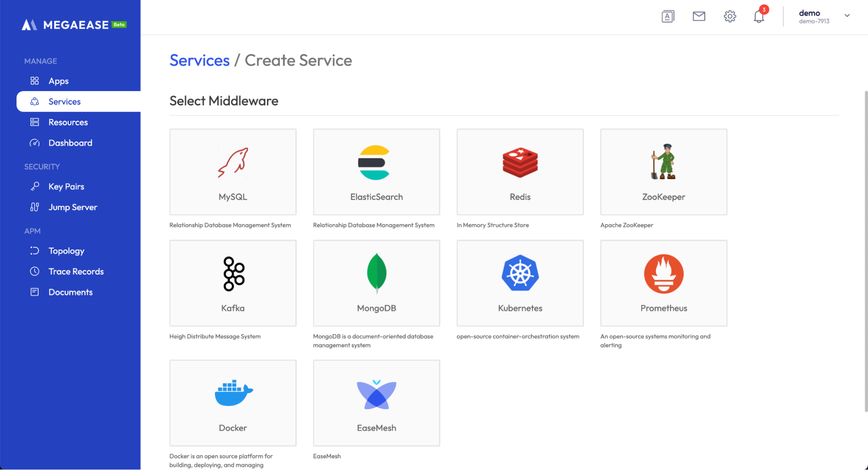The image size is (868, 470).
Task: Click 'open-source container-orchestration system' text
Action: (518, 336)
